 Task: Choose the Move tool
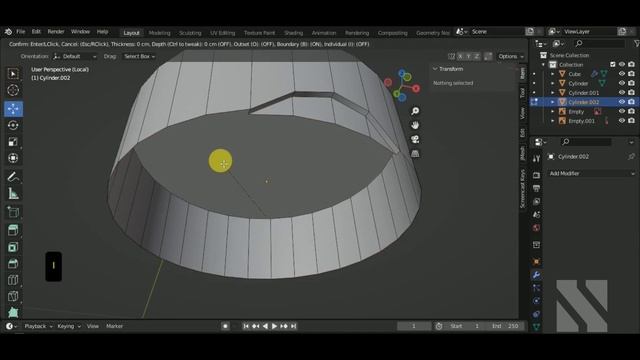point(13,109)
